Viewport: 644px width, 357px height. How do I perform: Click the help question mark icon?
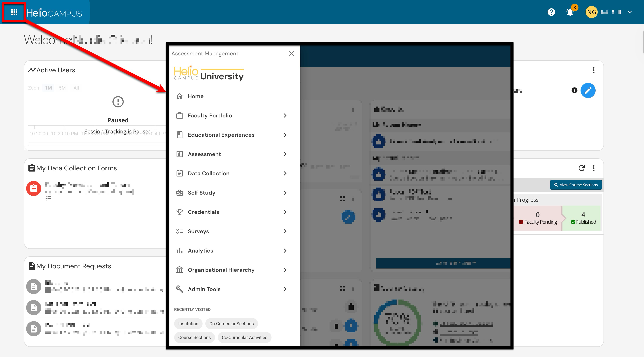tap(551, 12)
